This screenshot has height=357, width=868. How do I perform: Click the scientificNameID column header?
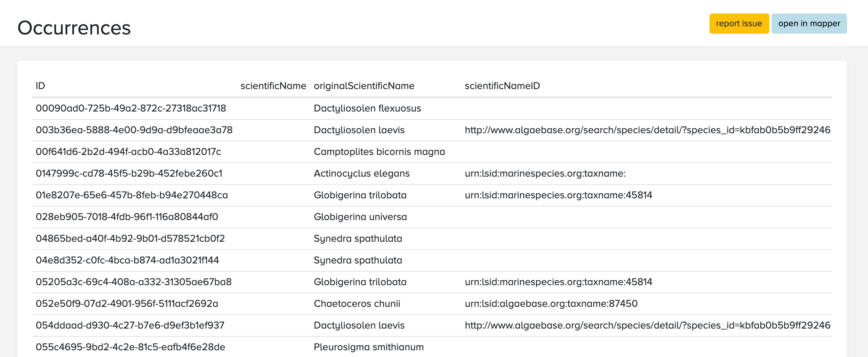(x=502, y=86)
